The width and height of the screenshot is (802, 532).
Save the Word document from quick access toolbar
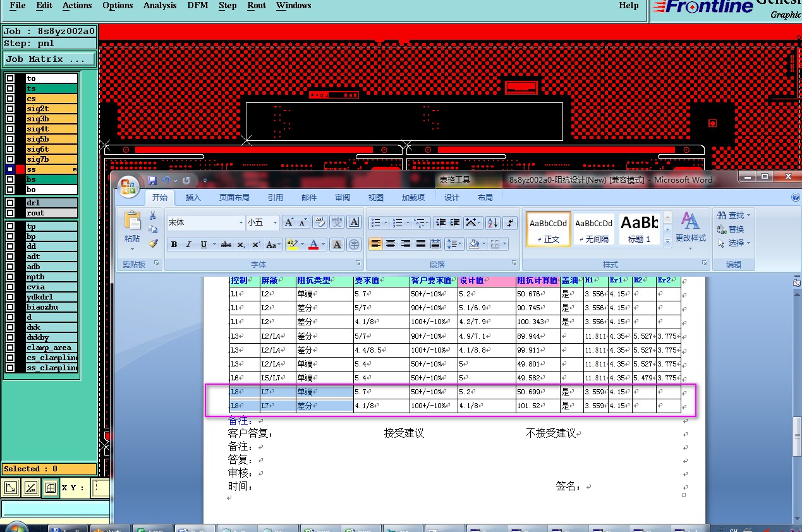pyautogui.click(x=152, y=181)
